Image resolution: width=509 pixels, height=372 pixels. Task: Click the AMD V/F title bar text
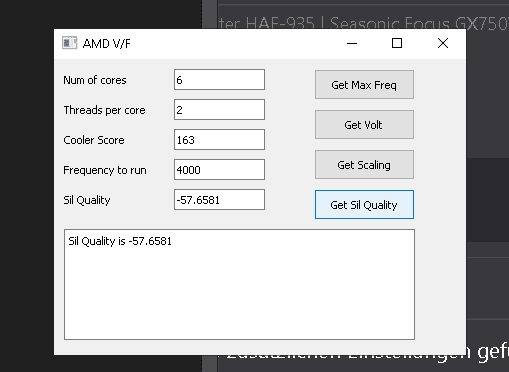click(x=107, y=43)
